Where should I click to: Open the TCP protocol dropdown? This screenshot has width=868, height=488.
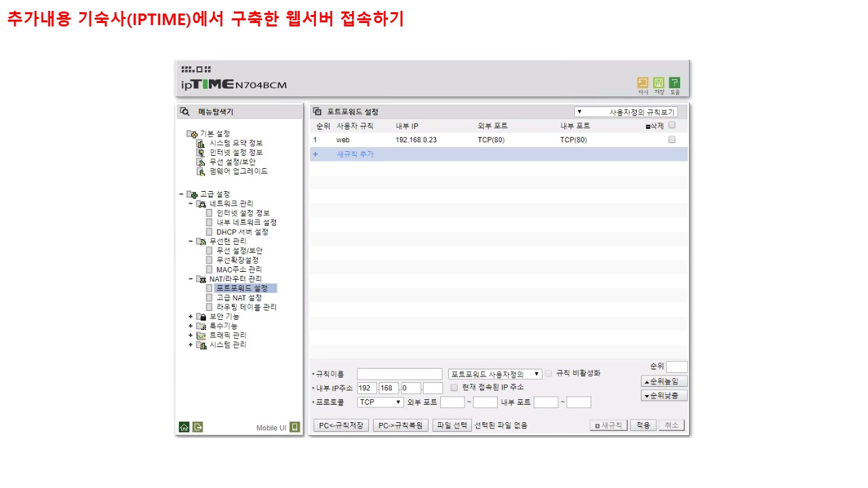click(x=380, y=402)
